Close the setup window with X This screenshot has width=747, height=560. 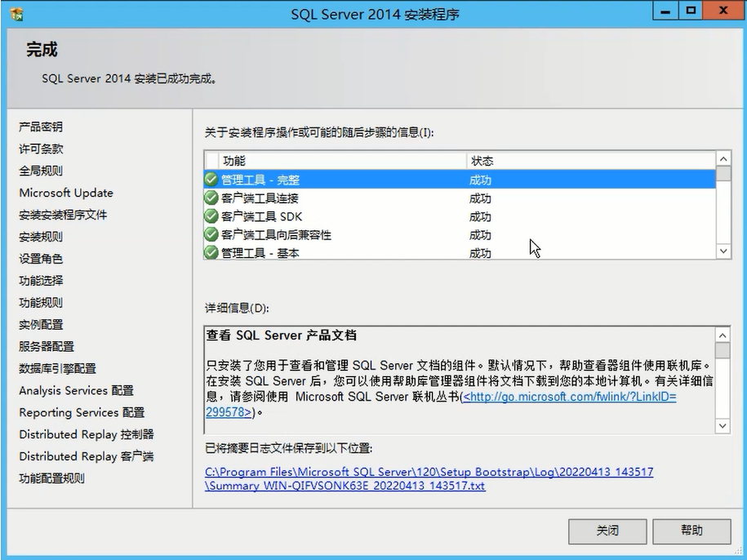click(723, 11)
